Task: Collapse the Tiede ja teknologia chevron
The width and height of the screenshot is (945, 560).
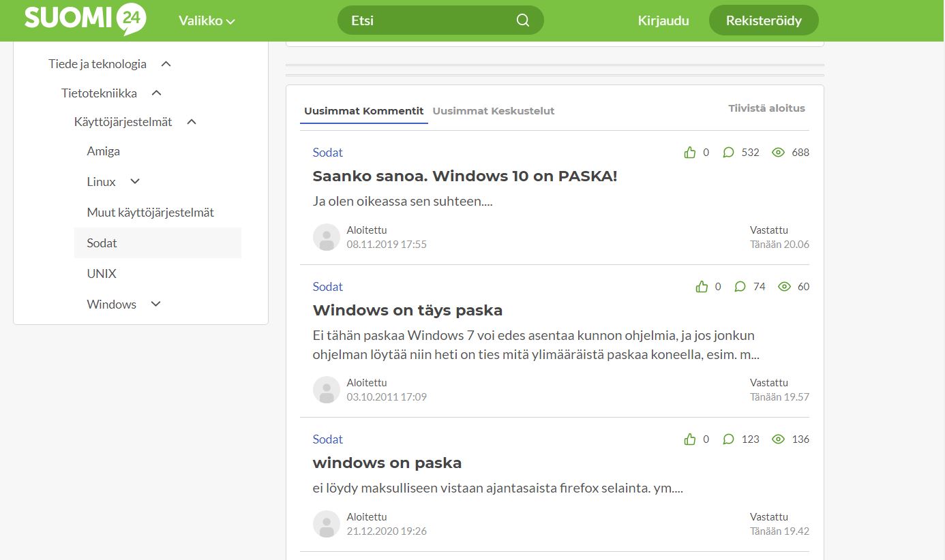Action: point(166,64)
